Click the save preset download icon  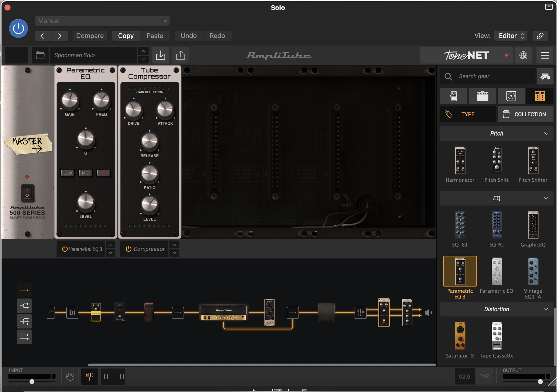161,55
